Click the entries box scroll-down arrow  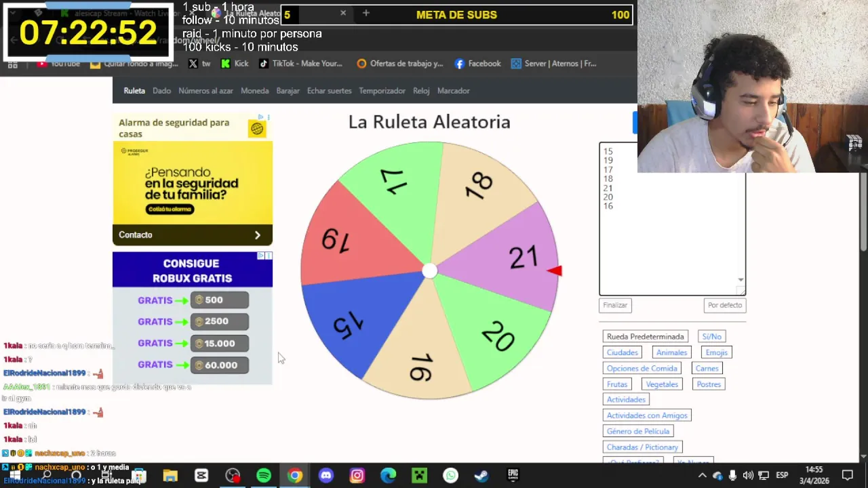coord(741,280)
